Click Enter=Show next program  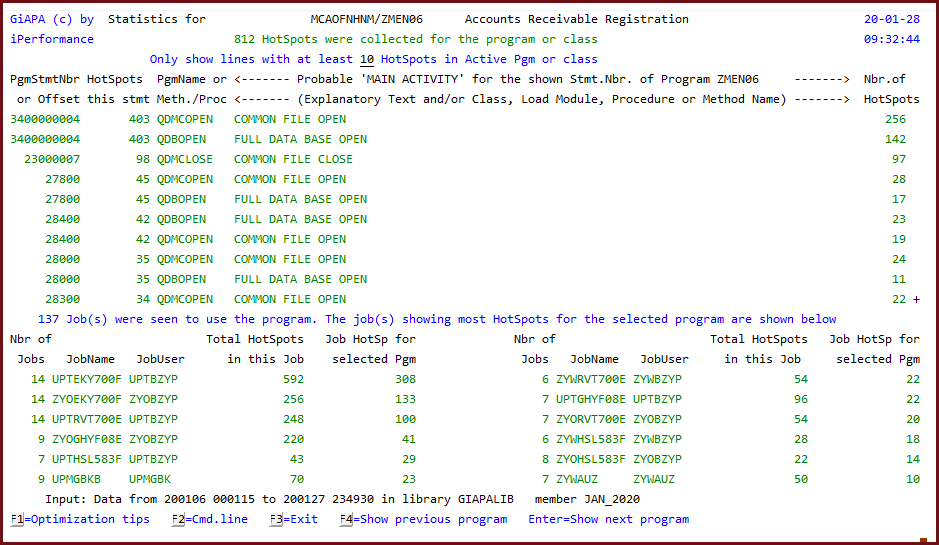point(609,519)
